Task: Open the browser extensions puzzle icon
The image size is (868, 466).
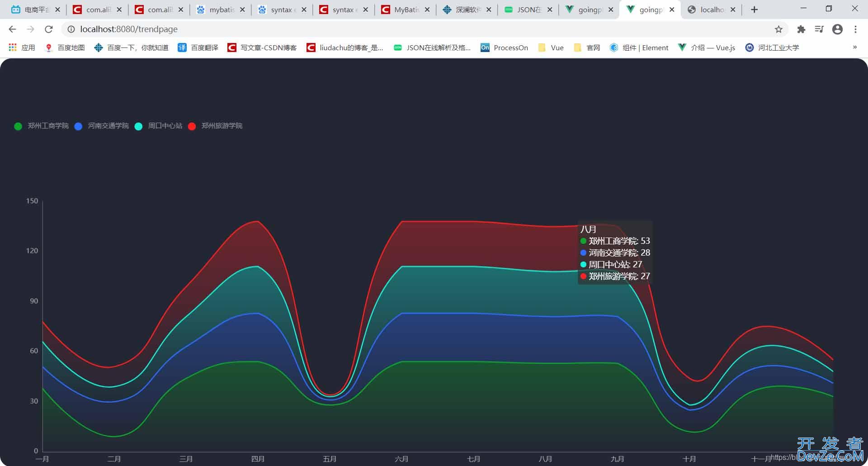Action: pos(801,29)
